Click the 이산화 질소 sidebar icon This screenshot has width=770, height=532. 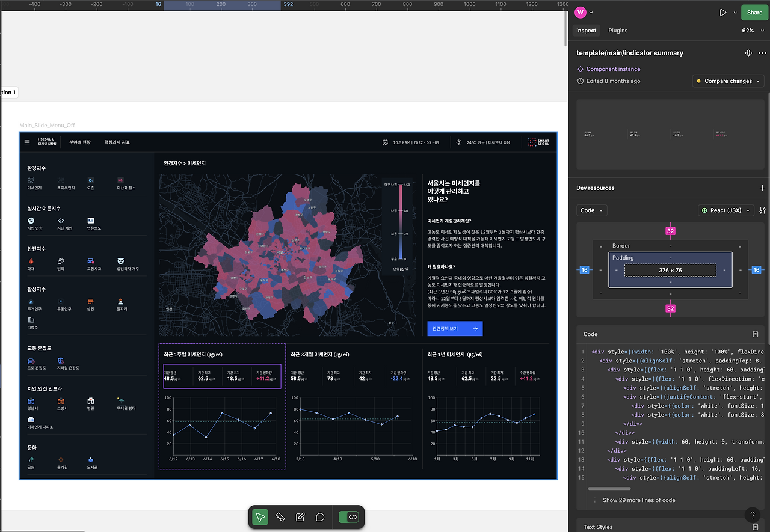coord(120,180)
